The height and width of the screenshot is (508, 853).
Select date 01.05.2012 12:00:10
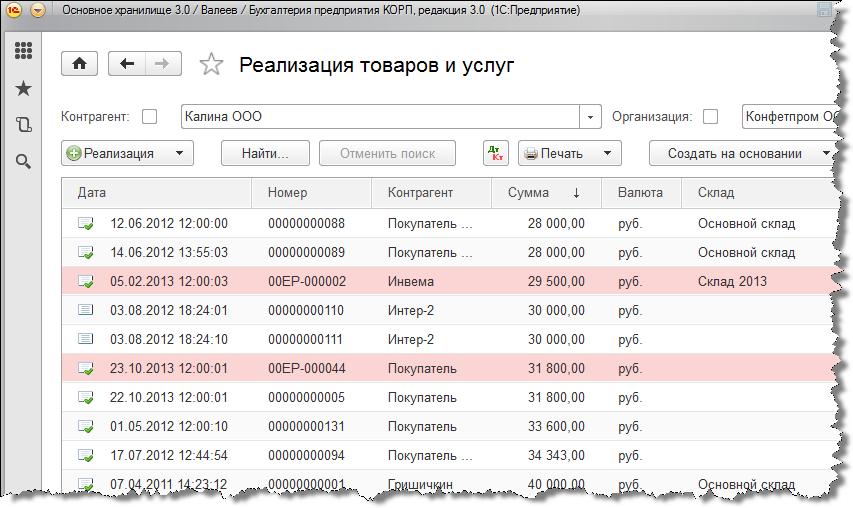pyautogui.click(x=169, y=426)
